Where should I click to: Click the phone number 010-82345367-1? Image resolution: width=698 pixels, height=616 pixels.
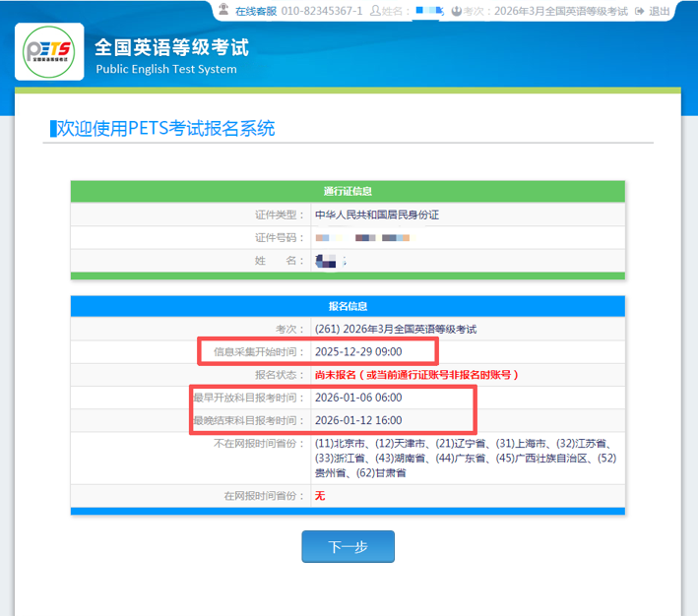point(322,11)
